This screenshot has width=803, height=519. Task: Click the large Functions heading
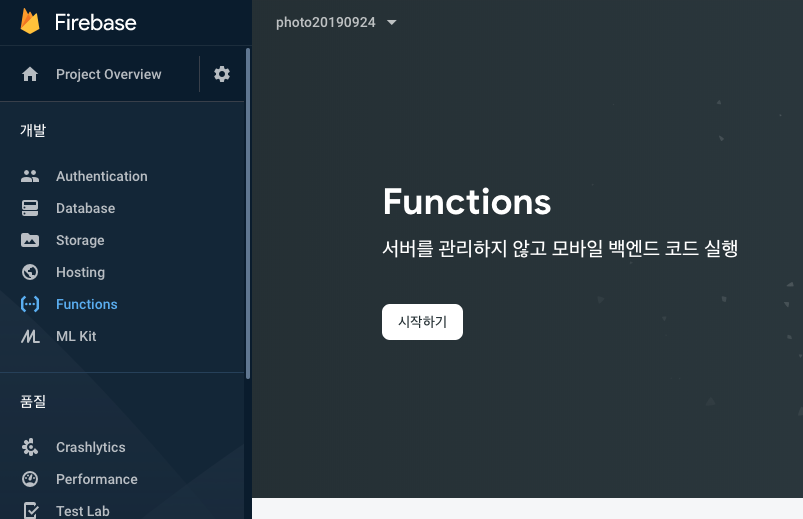tap(467, 201)
